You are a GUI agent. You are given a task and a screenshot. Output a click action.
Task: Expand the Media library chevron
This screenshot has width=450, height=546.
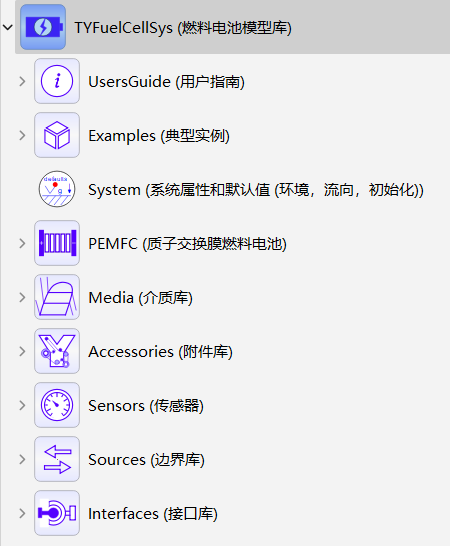22,297
